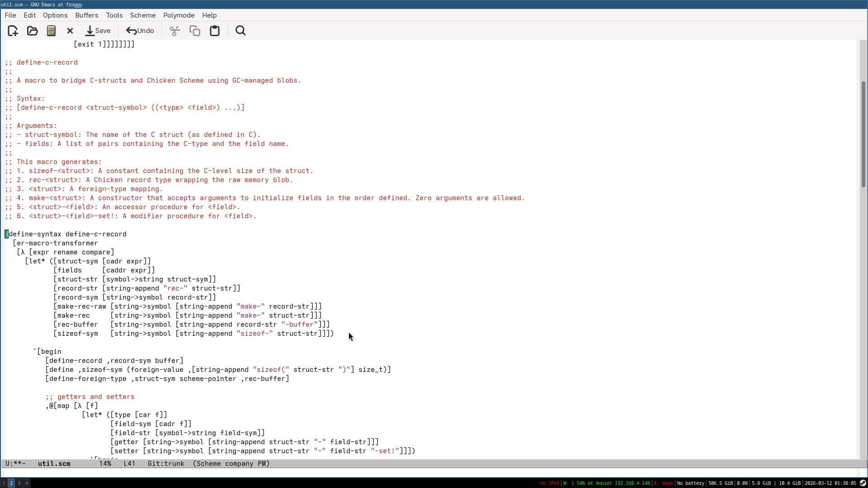Click the New File toolbar icon

pyautogui.click(x=13, y=31)
